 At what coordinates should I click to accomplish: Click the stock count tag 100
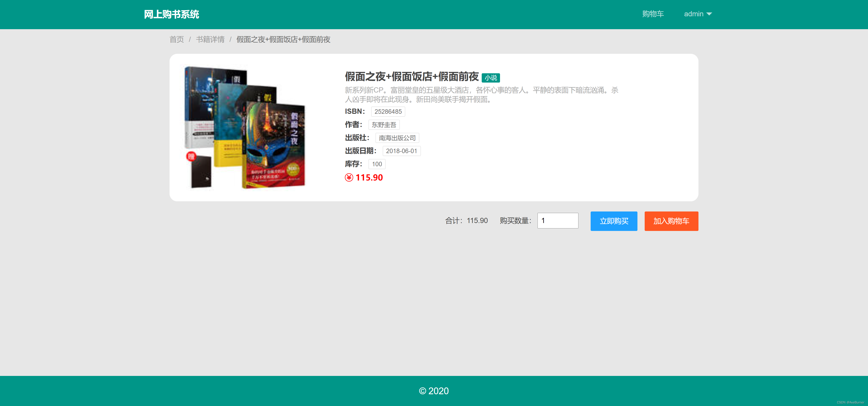coord(377,164)
